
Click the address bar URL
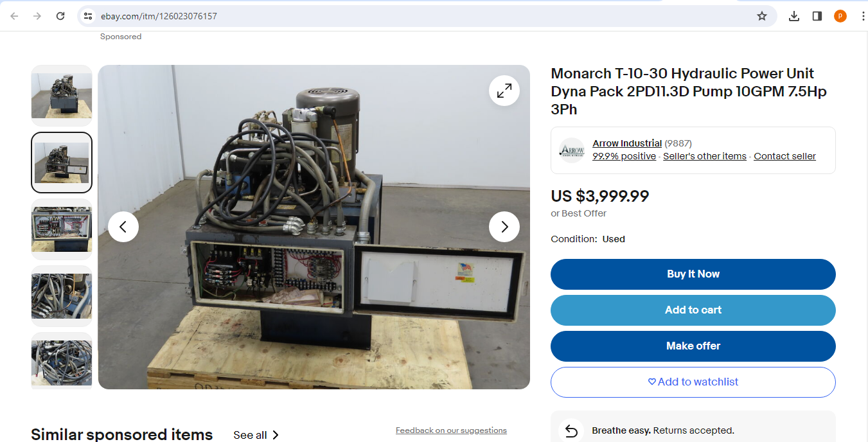pos(159,16)
